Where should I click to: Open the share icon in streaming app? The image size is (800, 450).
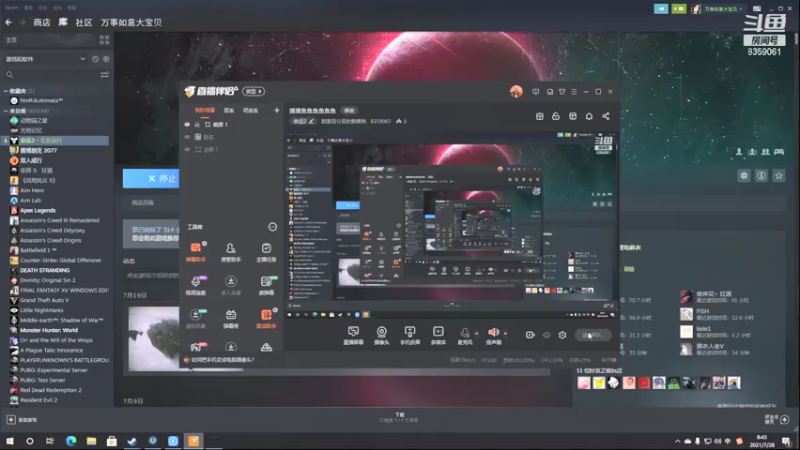point(606,116)
